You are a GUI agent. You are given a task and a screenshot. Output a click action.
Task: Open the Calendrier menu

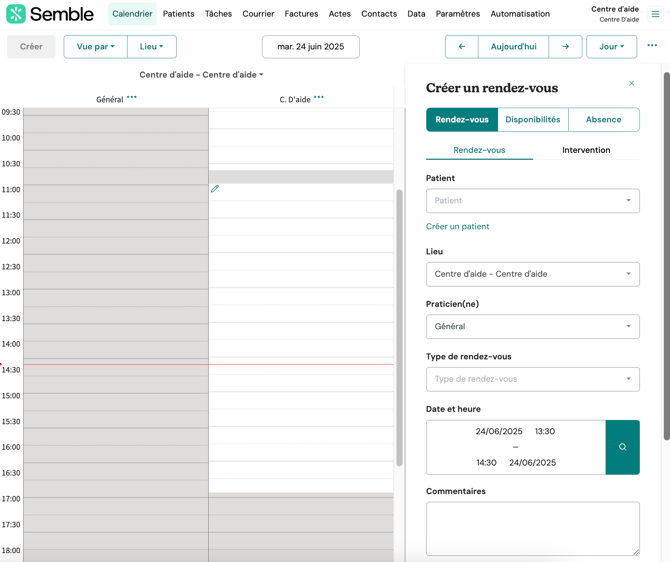pyautogui.click(x=132, y=14)
